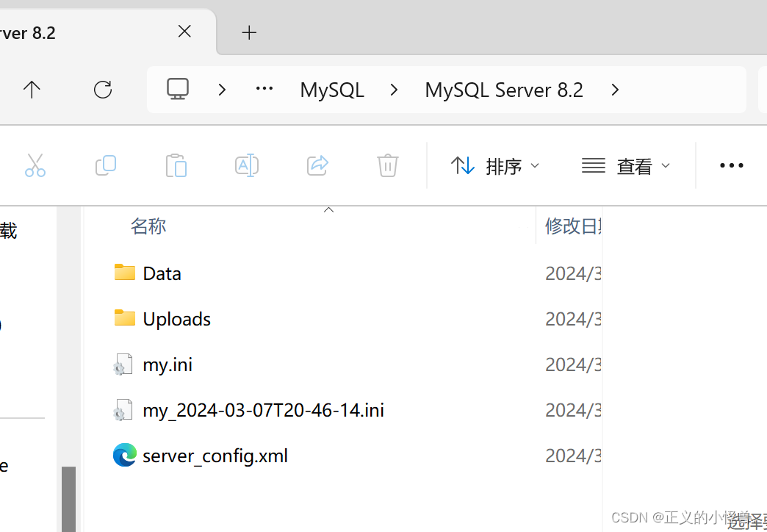Click the Up directory arrow
Viewport: 767px width, 532px height.
pyautogui.click(x=32, y=90)
